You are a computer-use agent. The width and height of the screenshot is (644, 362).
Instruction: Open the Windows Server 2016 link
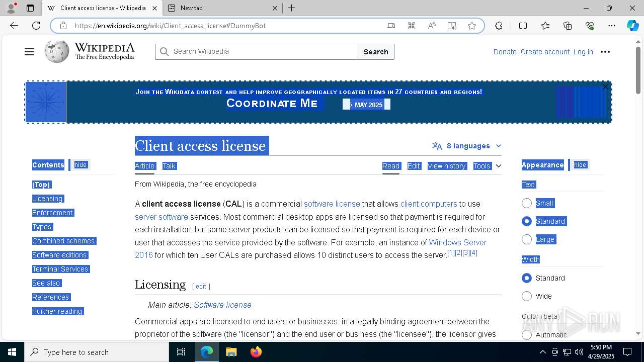pyautogui.click(x=457, y=242)
